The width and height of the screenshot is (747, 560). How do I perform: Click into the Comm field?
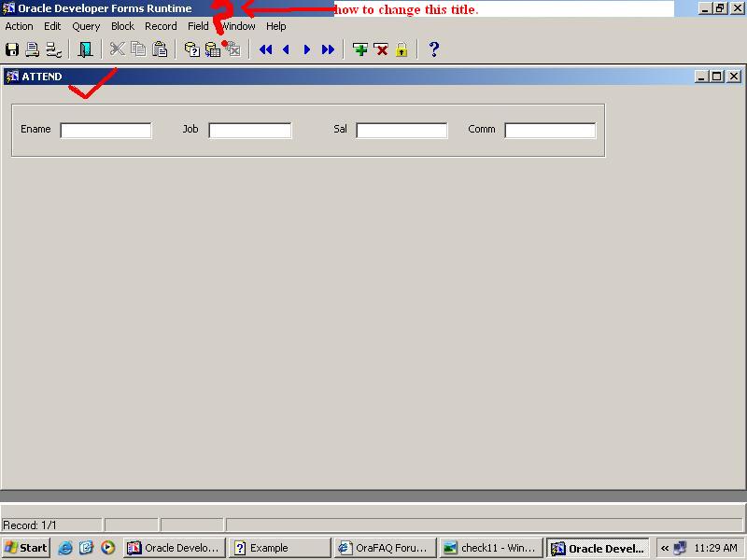(550, 131)
